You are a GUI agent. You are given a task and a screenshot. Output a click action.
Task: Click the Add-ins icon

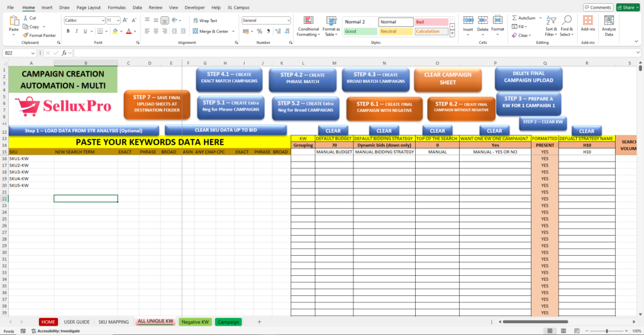[x=588, y=28]
